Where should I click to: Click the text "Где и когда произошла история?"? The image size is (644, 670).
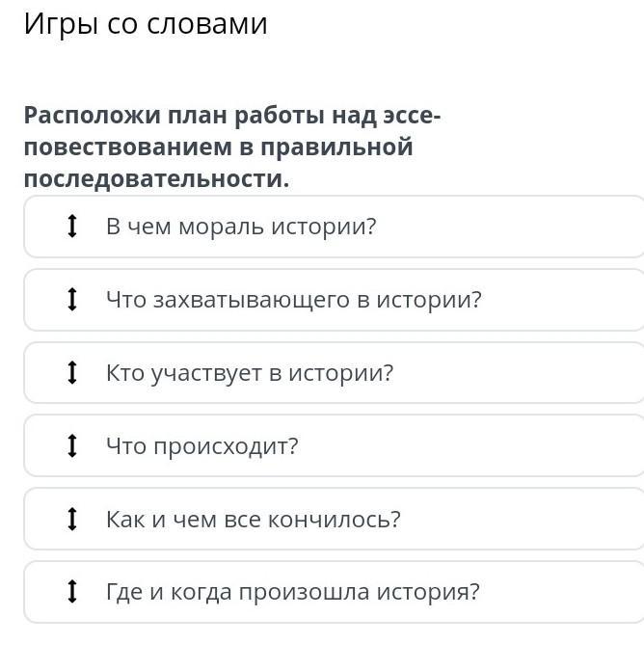pos(292,592)
